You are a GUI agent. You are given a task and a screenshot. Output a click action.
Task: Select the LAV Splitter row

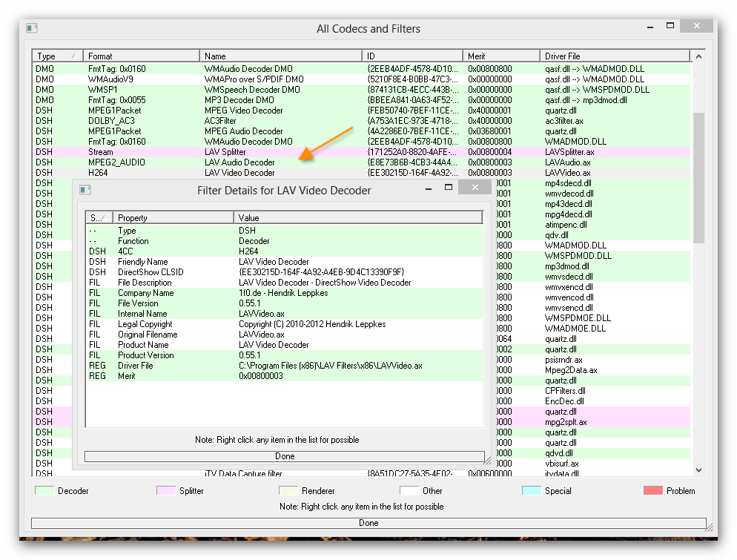[x=222, y=151]
